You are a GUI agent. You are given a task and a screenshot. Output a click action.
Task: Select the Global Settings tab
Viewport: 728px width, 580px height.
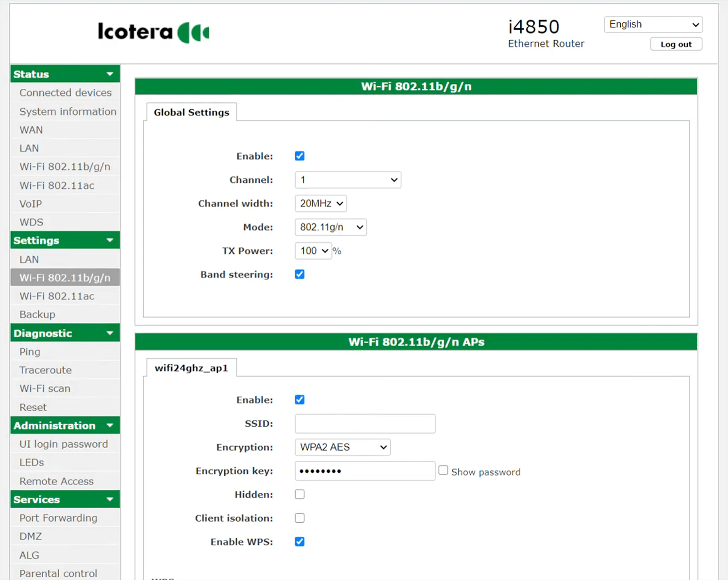tap(191, 113)
